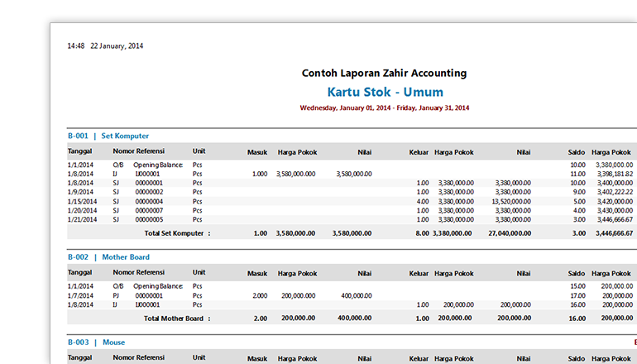This screenshot has width=637, height=364.
Task: Click the total outgoing value 27,040,000.00
Action: coord(510,233)
